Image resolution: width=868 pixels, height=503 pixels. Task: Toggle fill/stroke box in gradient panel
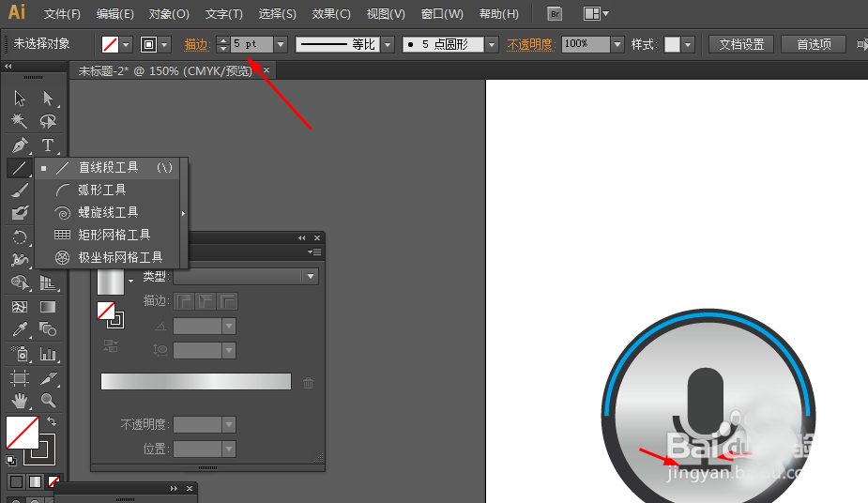tap(111, 315)
